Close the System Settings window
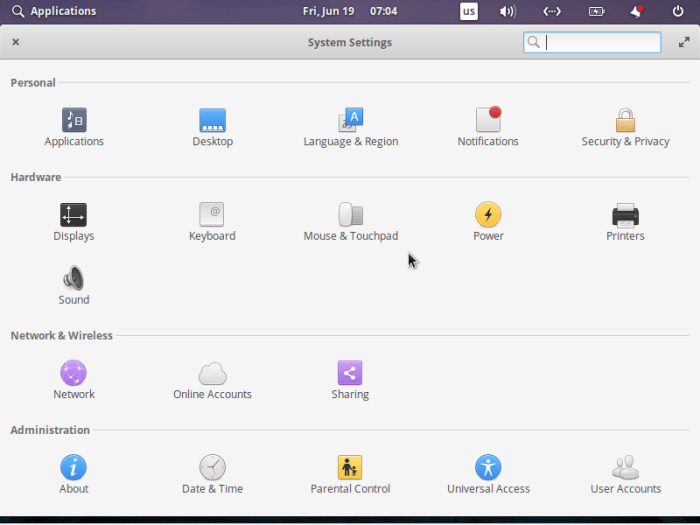This screenshot has width=700, height=525. [16, 42]
